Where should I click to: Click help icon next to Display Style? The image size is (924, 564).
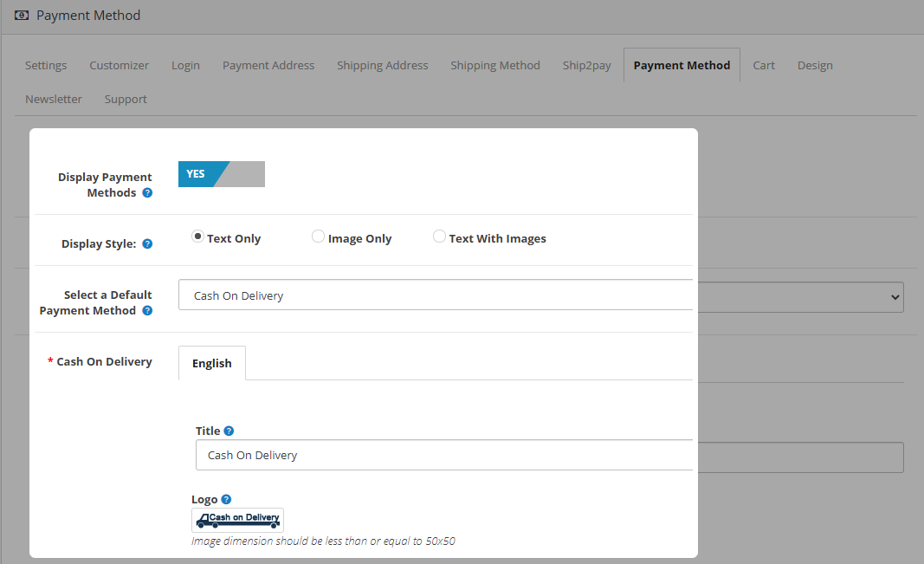tap(147, 244)
